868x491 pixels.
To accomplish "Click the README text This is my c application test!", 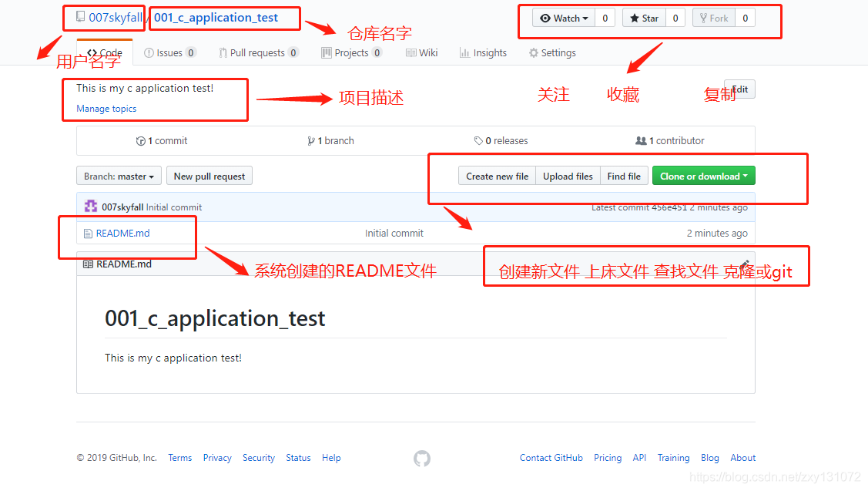I will pos(173,358).
